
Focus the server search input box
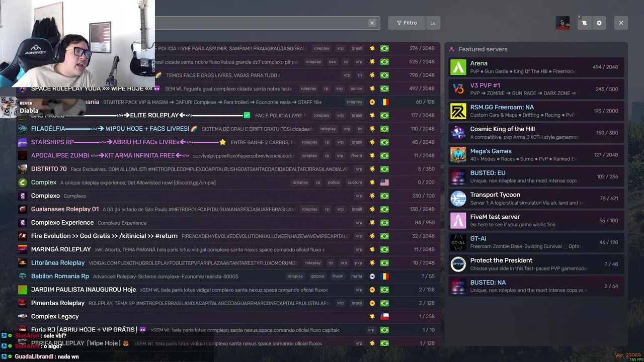tap(267, 23)
